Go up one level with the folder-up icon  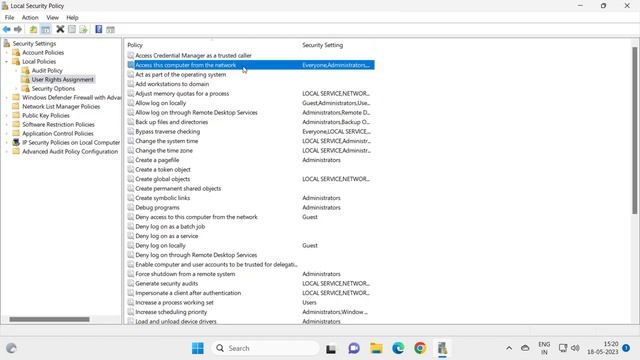33,29
